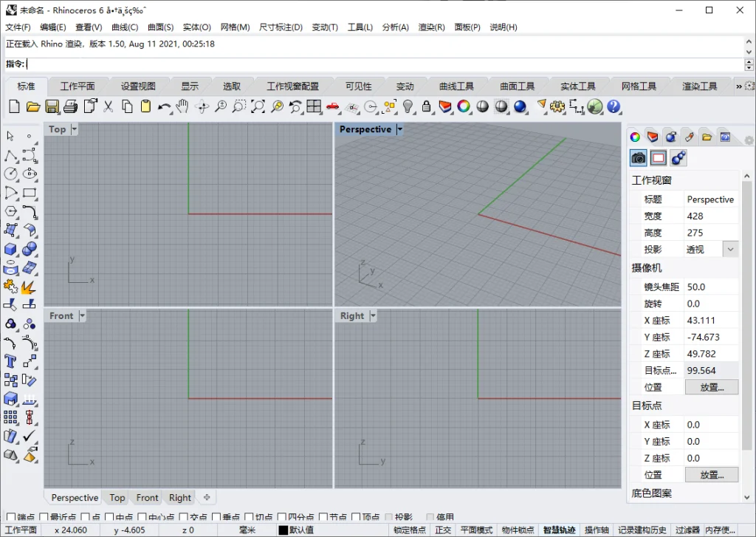Toggle 锁定格点 in status bar
This screenshot has width=756, height=537.
click(410, 530)
